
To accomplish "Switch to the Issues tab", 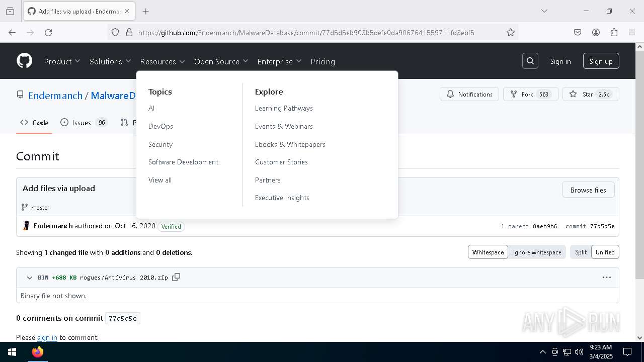I will [84, 123].
